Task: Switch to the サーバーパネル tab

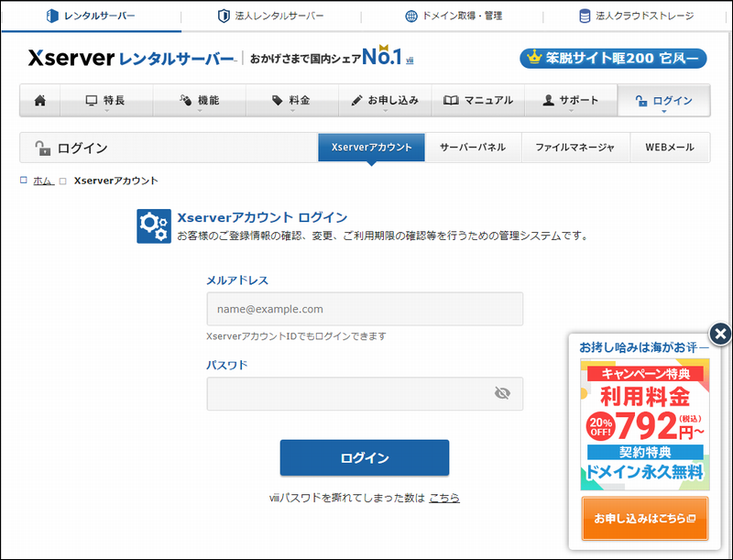Action: pyautogui.click(x=472, y=148)
